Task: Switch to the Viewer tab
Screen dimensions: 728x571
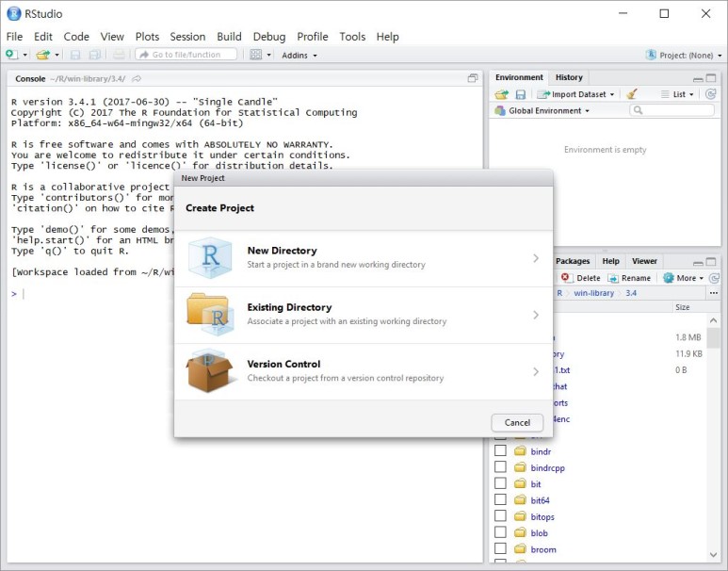Action: click(644, 261)
